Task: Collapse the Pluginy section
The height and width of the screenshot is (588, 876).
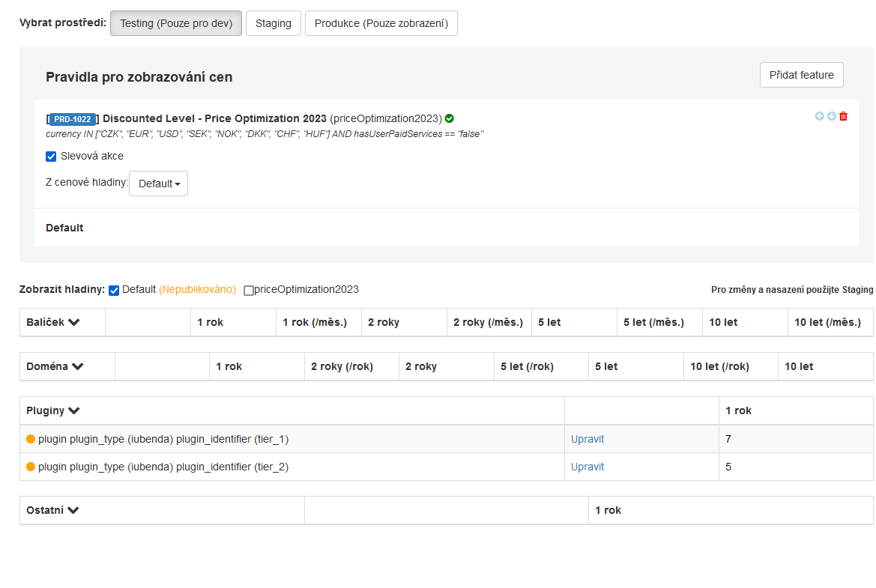Action: [74, 410]
